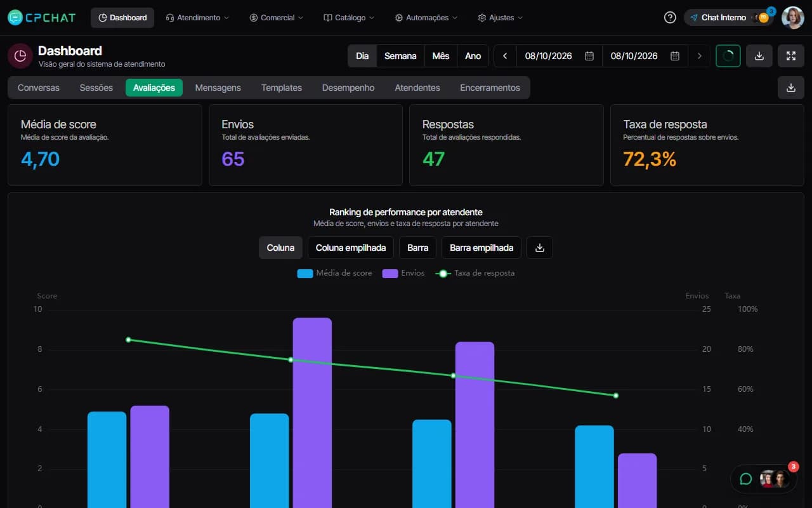Screen dimensions: 812x508
Task: Open the Automações dropdown menu
Action: point(426,18)
